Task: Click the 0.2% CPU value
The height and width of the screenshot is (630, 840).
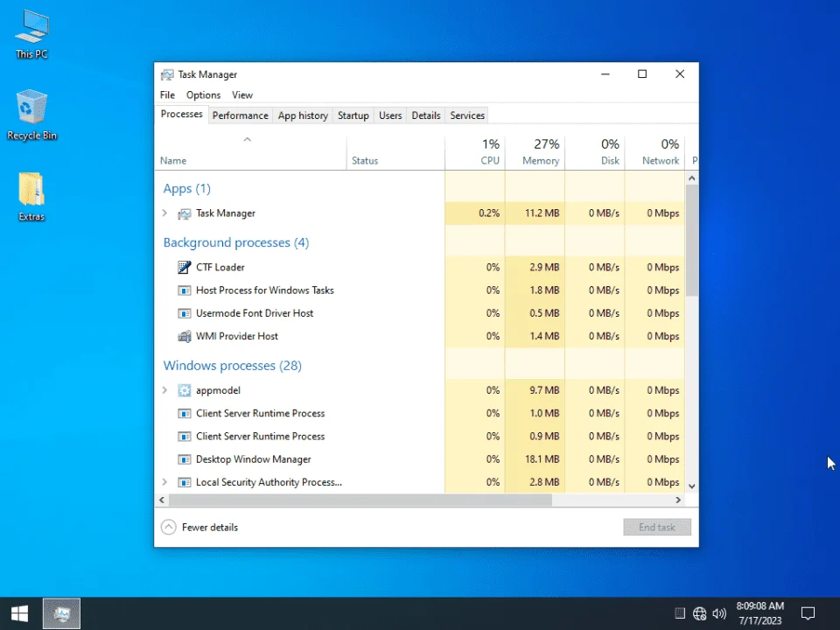Action: (489, 213)
